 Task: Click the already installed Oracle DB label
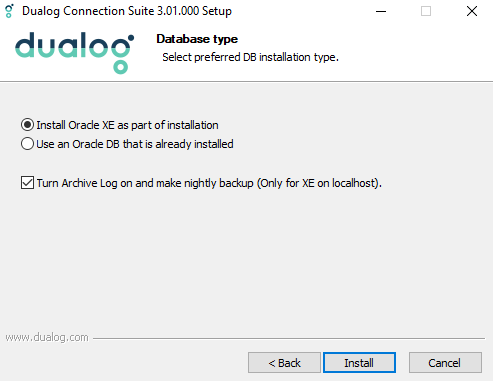tap(135, 144)
